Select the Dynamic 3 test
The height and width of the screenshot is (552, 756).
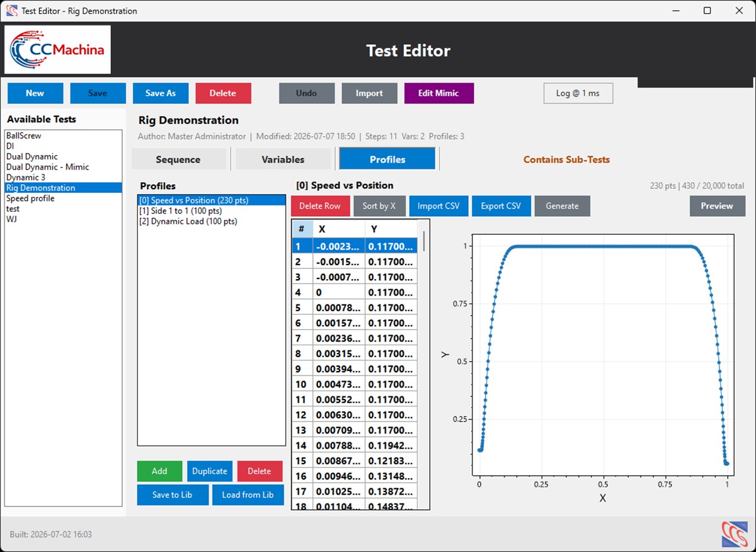coord(63,177)
